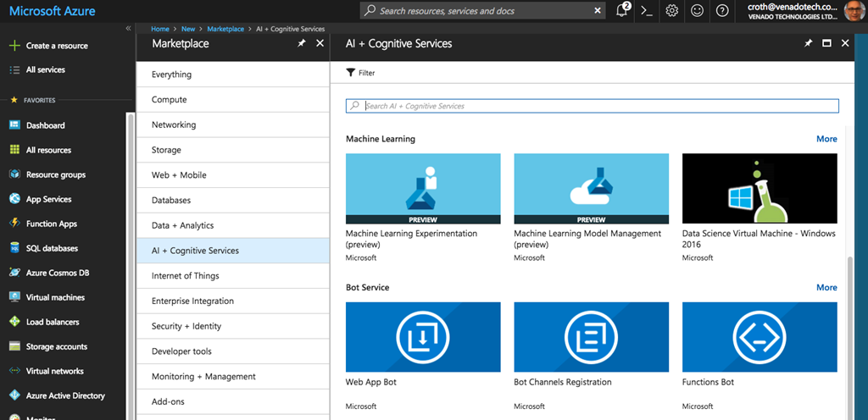This screenshot has height=420, width=868.
Task: Click the top Search resources field
Action: coord(481,10)
